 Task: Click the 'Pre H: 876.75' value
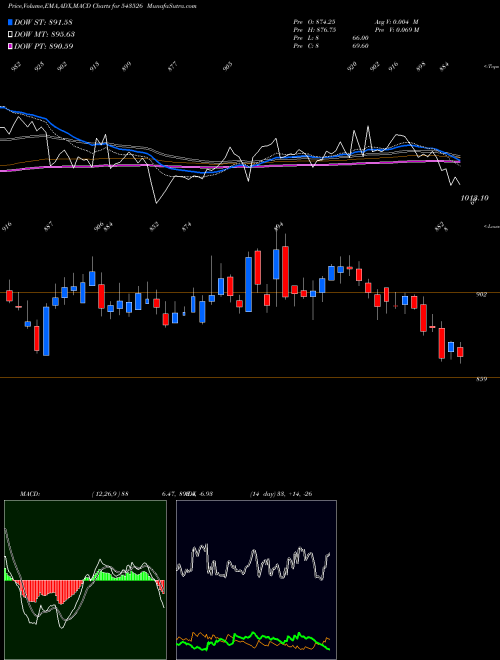[314, 30]
